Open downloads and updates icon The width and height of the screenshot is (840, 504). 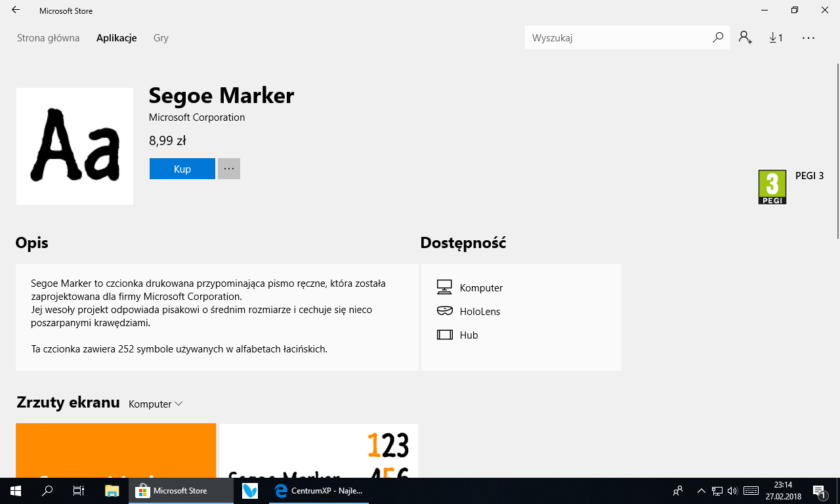click(776, 38)
